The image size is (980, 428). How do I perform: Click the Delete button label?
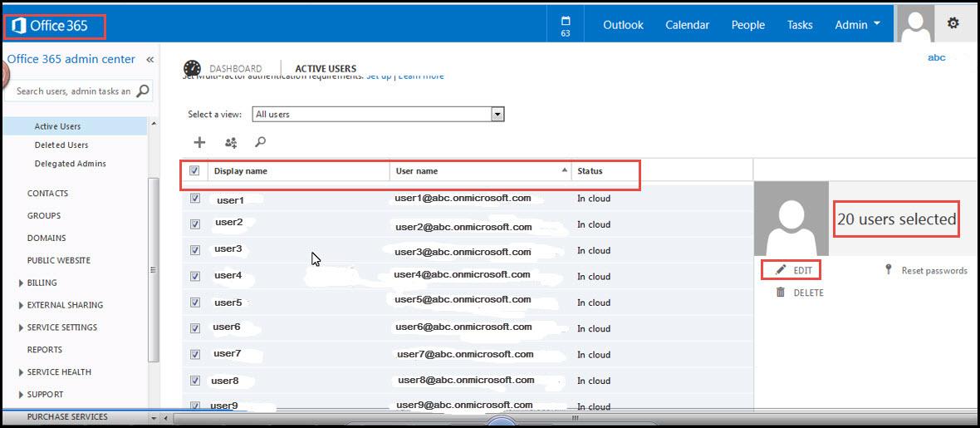coord(808,293)
